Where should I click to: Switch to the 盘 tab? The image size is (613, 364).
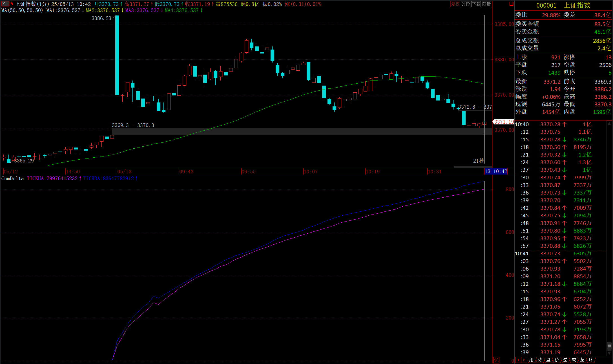click(x=548, y=360)
